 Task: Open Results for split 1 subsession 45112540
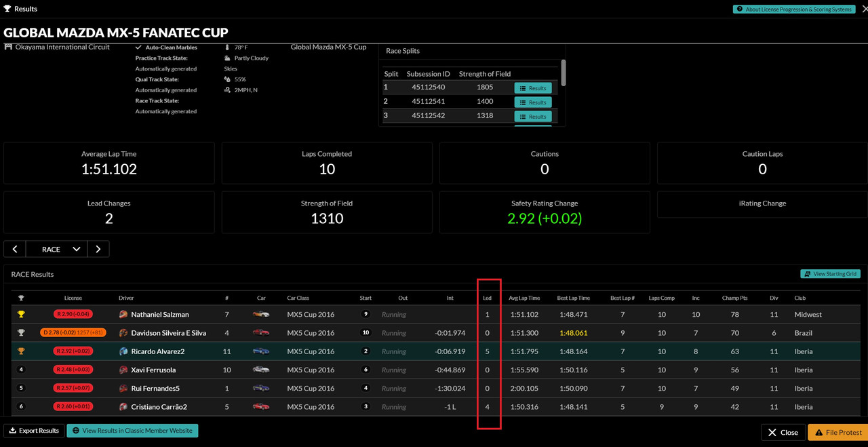click(533, 88)
